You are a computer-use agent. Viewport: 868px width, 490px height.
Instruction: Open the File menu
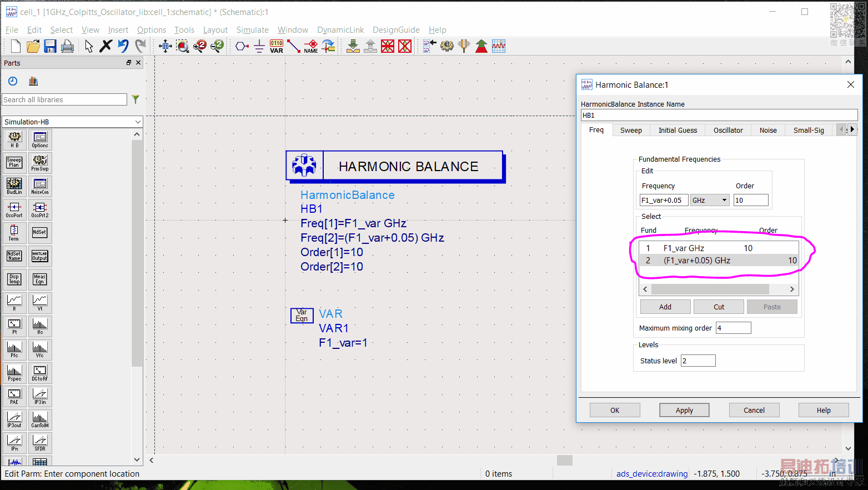pos(12,30)
